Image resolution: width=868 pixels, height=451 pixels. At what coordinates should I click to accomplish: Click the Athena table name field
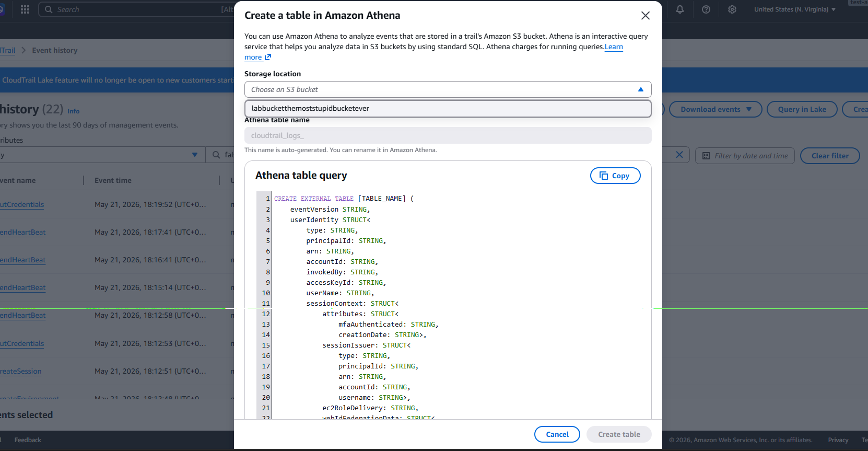pos(448,135)
